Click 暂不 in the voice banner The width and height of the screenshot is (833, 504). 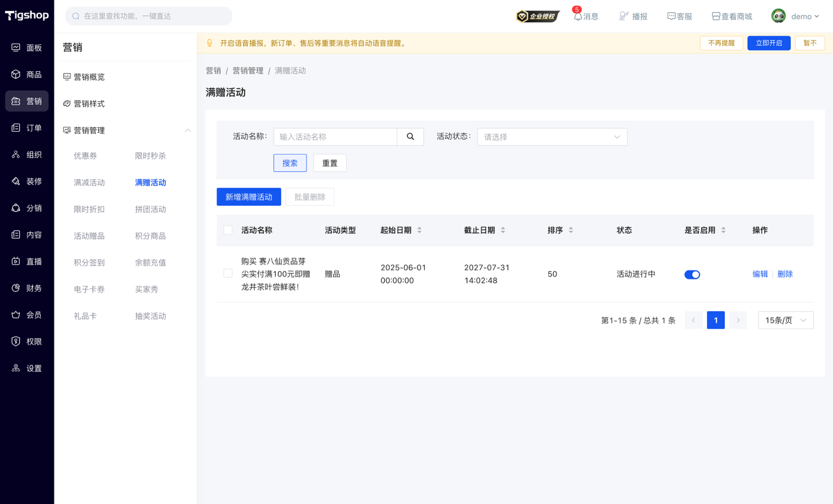[810, 43]
